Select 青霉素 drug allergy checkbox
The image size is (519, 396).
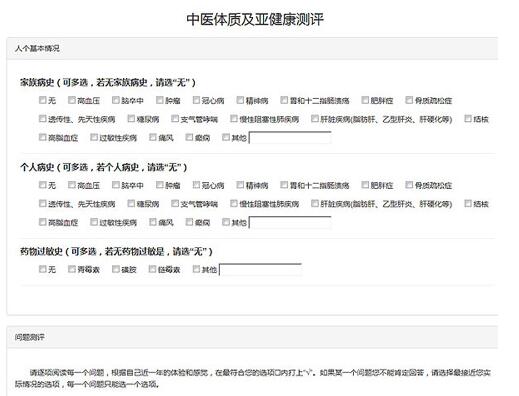click(72, 269)
